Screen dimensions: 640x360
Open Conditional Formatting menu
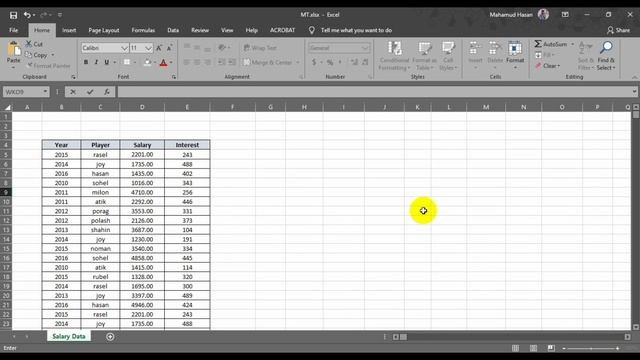click(394, 56)
